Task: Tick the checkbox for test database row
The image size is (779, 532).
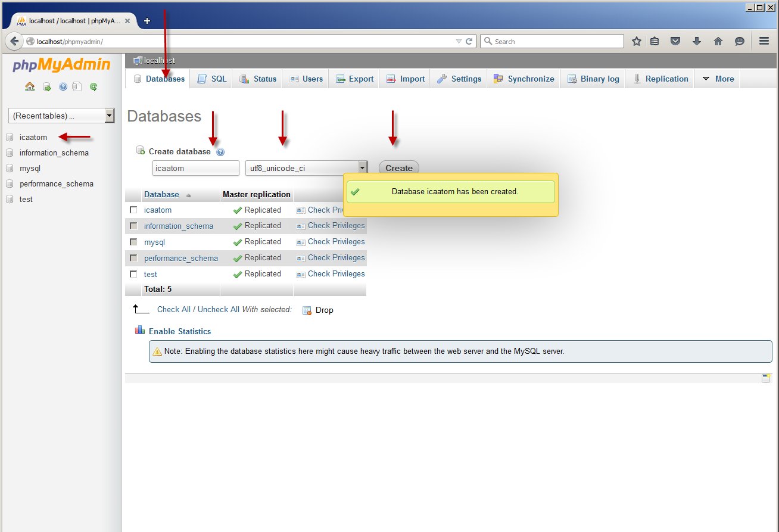Action: pyautogui.click(x=133, y=274)
